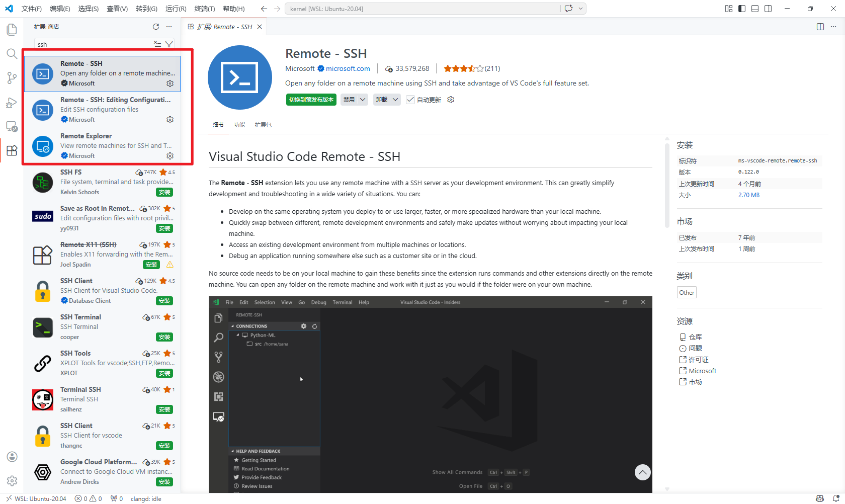Toggle secondary side bar visibility
Viewport: 845px width, 504px height.
(x=768, y=9)
